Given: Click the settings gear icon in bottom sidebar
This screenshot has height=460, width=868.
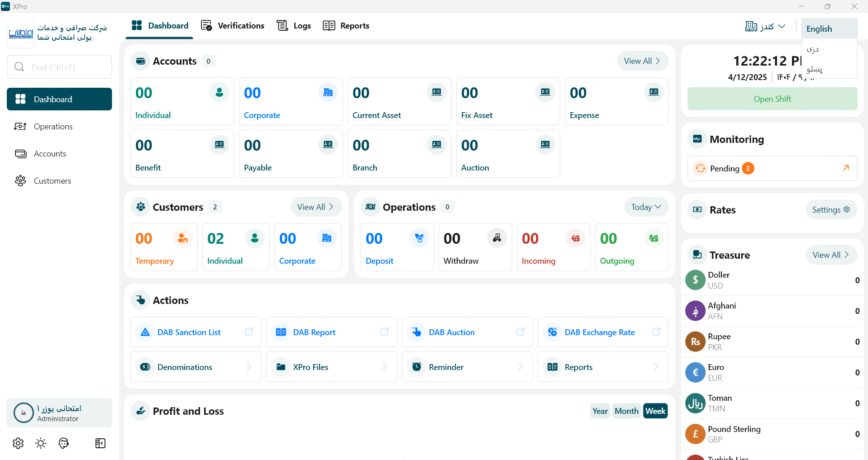Looking at the screenshot, I should pos(18,443).
